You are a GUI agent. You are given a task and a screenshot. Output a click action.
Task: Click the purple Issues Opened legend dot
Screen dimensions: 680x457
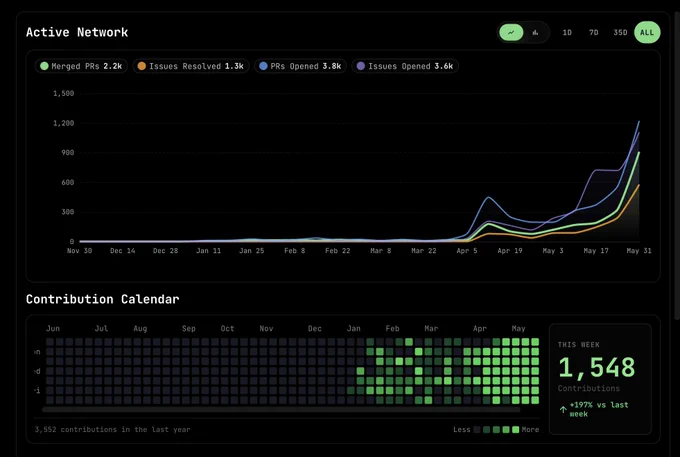(360, 66)
